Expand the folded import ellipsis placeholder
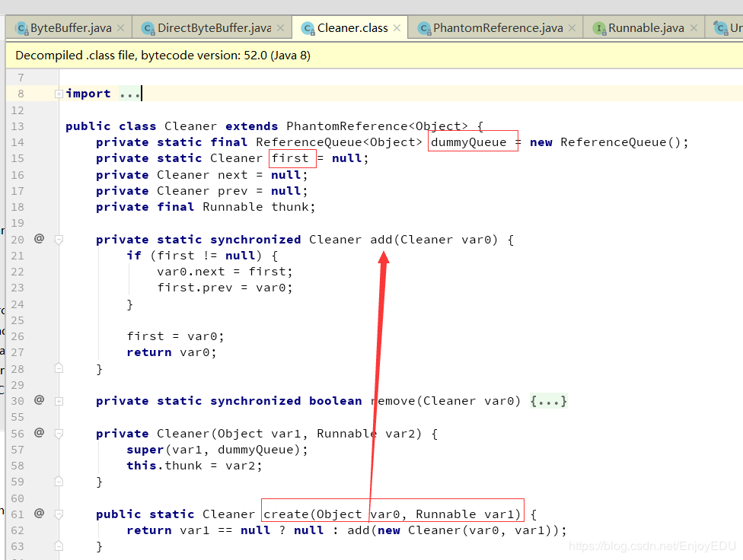The height and width of the screenshot is (560, 743). (130, 94)
